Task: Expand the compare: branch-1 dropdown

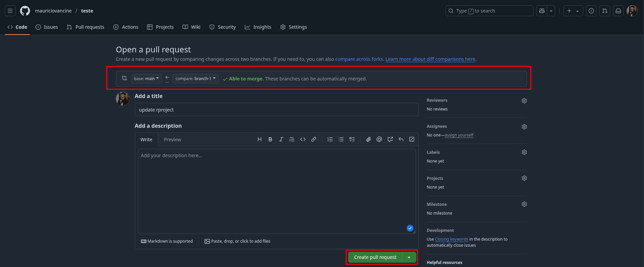Action: (x=195, y=78)
